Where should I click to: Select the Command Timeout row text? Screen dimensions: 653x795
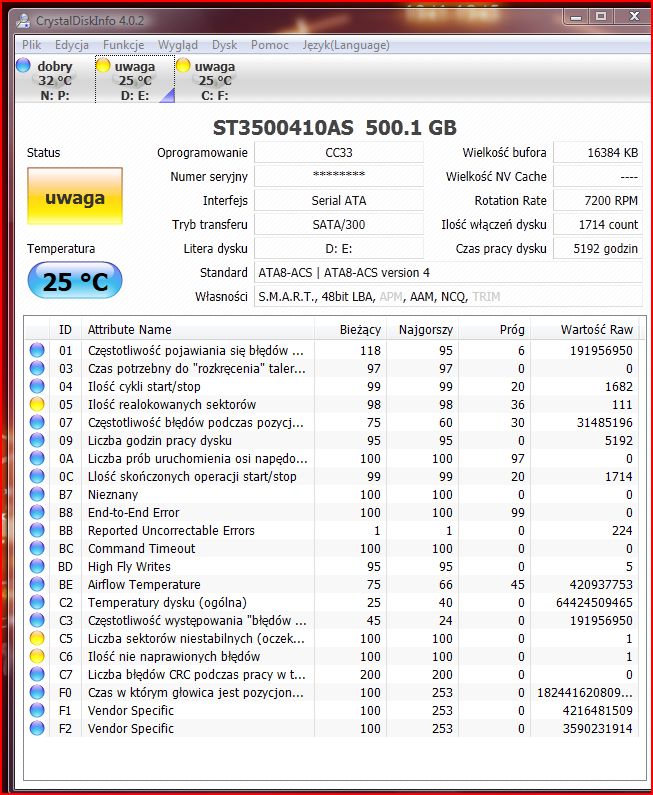pyautogui.click(x=141, y=549)
